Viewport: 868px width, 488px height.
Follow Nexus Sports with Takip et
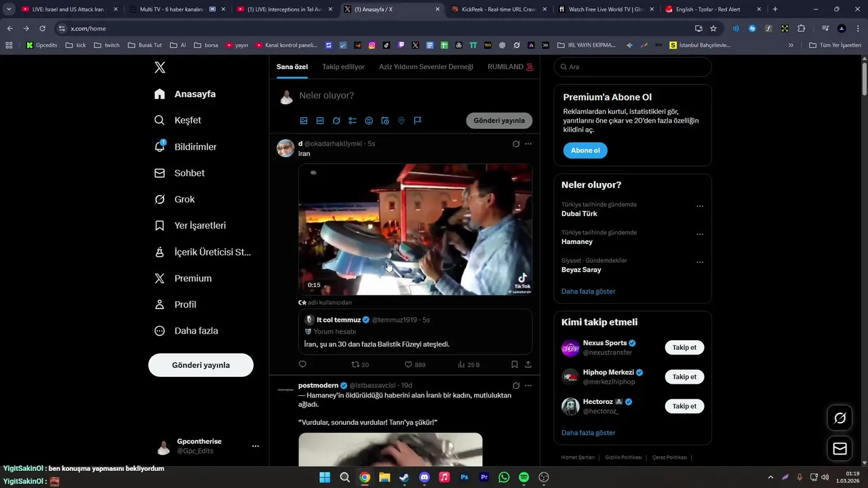coord(684,348)
